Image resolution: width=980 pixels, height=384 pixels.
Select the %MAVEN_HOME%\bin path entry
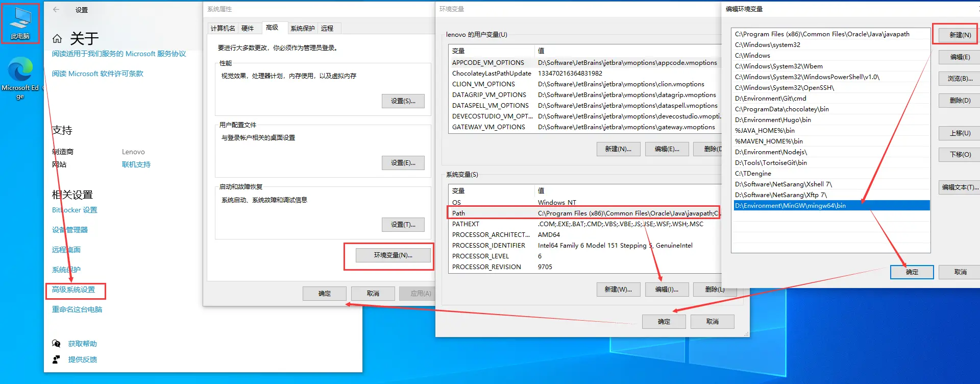coord(831,141)
